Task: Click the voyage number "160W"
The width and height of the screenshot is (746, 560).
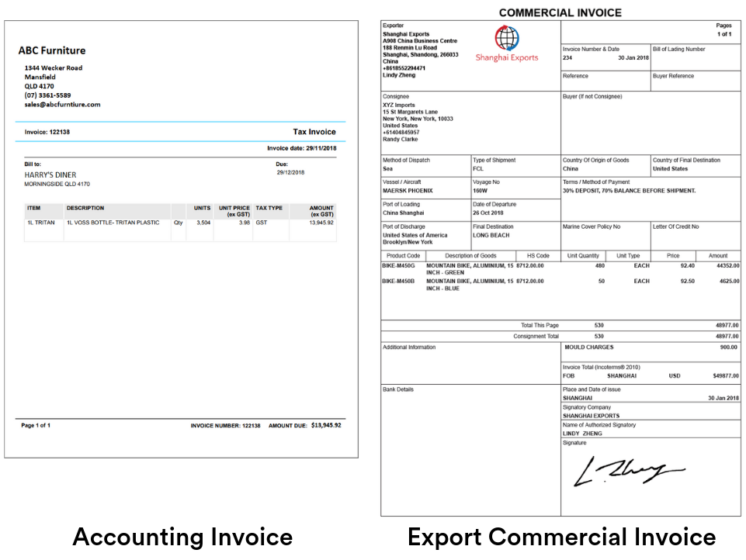Action: pyautogui.click(x=480, y=191)
